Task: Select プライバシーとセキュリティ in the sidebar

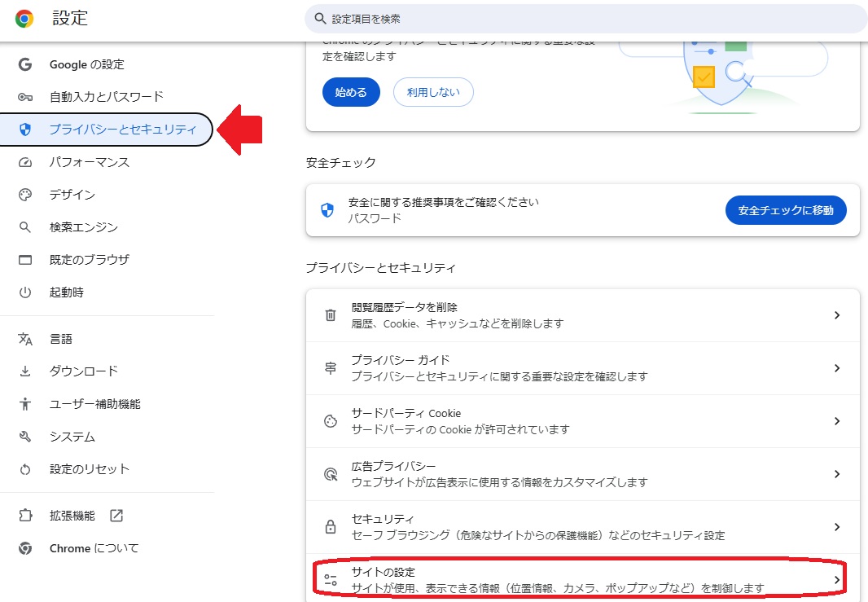Action: coord(122,130)
